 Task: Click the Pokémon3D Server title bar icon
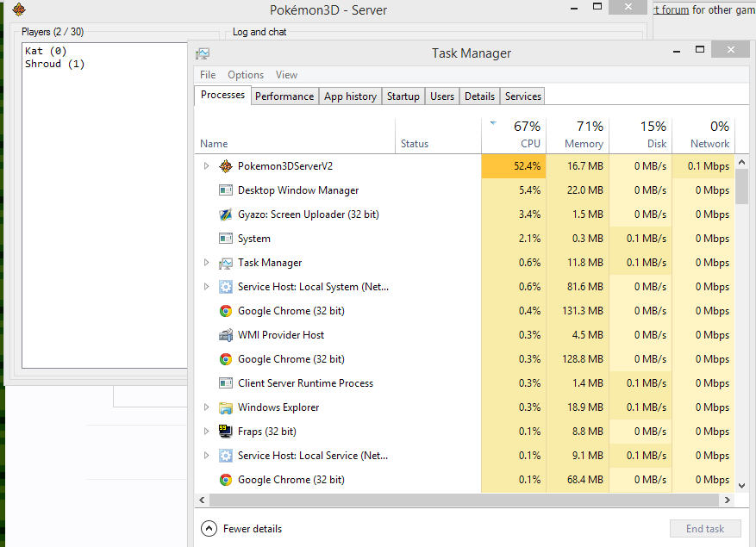click(x=19, y=9)
